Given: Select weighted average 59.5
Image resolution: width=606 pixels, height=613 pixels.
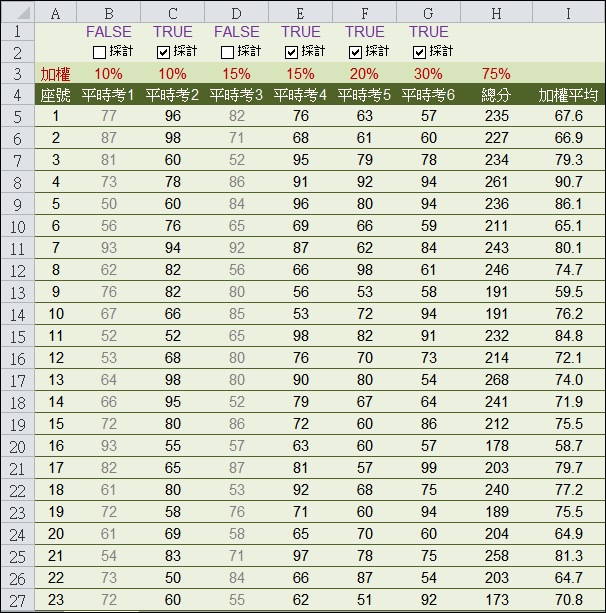Looking at the screenshot, I should click(x=568, y=292).
